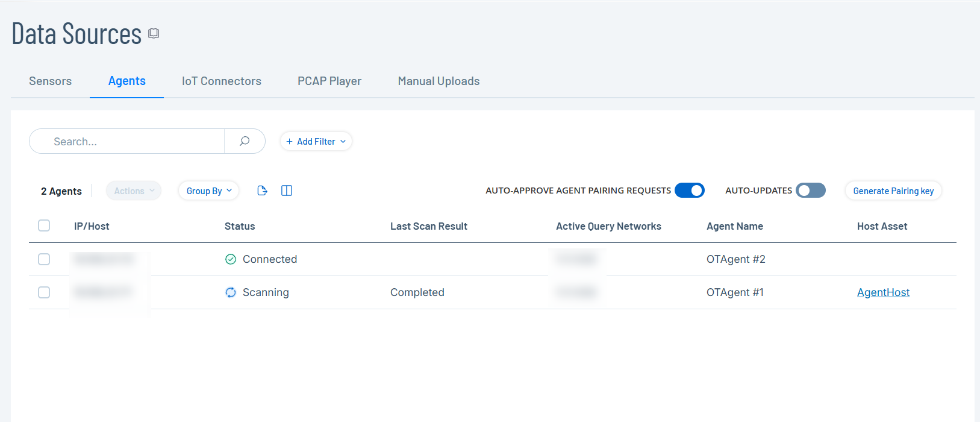980x422 pixels.
Task: Expand the Group By dropdown
Action: [208, 191]
